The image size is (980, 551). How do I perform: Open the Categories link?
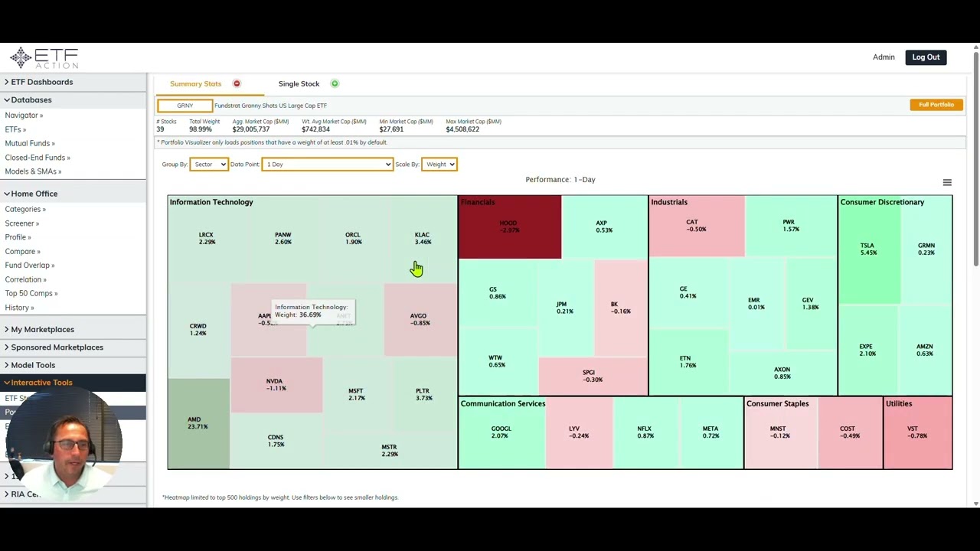point(25,209)
